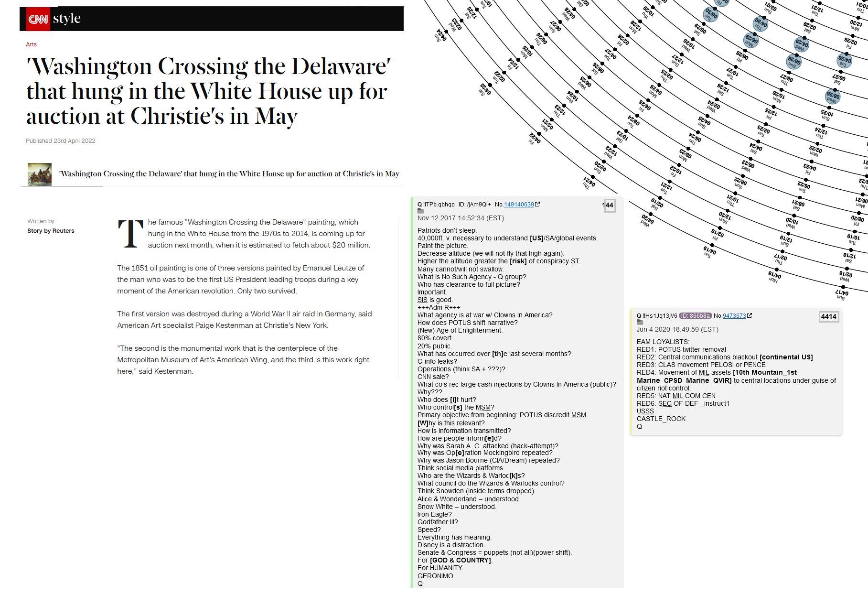Viewport: 868px width, 616px height.
Task: Select highlighted Sun 06/28 marker on spiral
Action: click(793, 62)
